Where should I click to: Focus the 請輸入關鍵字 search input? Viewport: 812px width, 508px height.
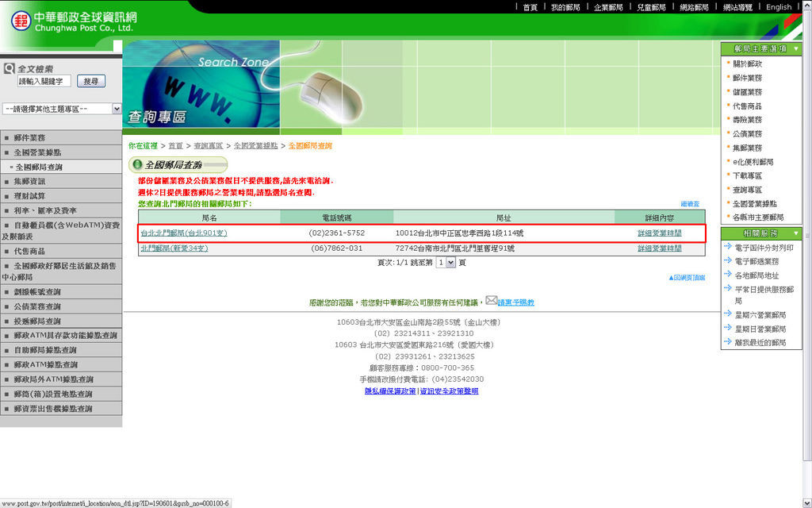pyautogui.click(x=44, y=81)
